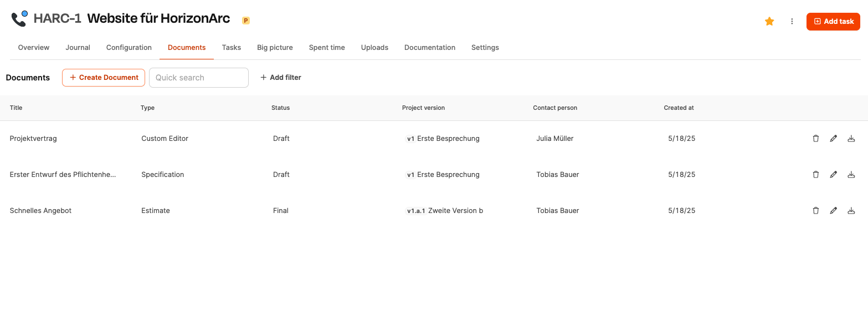Edit the Projektvertrag document
The width and height of the screenshot is (868, 309).
tap(833, 139)
